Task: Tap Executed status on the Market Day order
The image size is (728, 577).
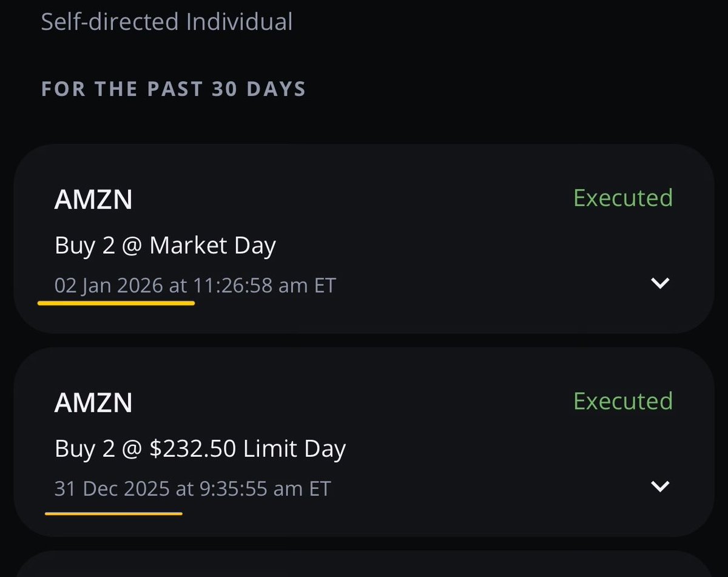Action: click(x=623, y=198)
